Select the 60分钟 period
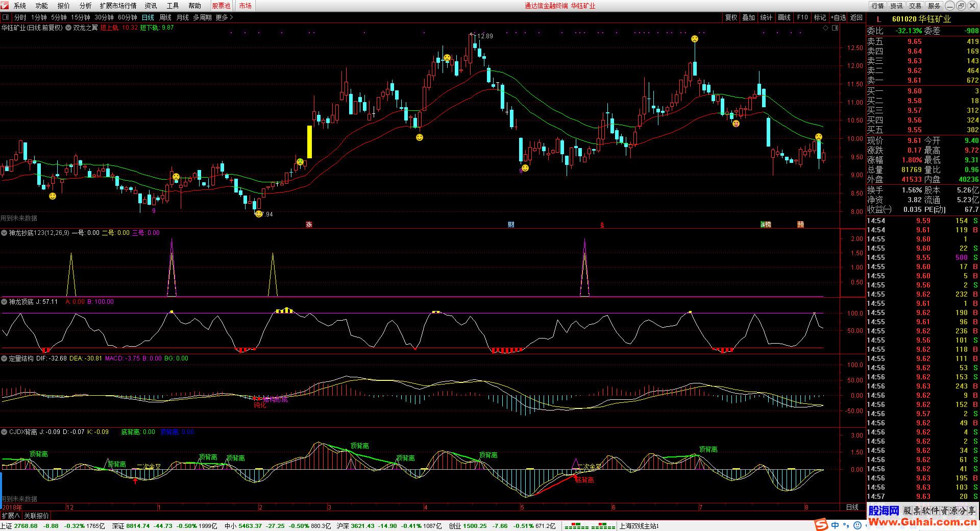The image size is (980, 531). tap(128, 17)
